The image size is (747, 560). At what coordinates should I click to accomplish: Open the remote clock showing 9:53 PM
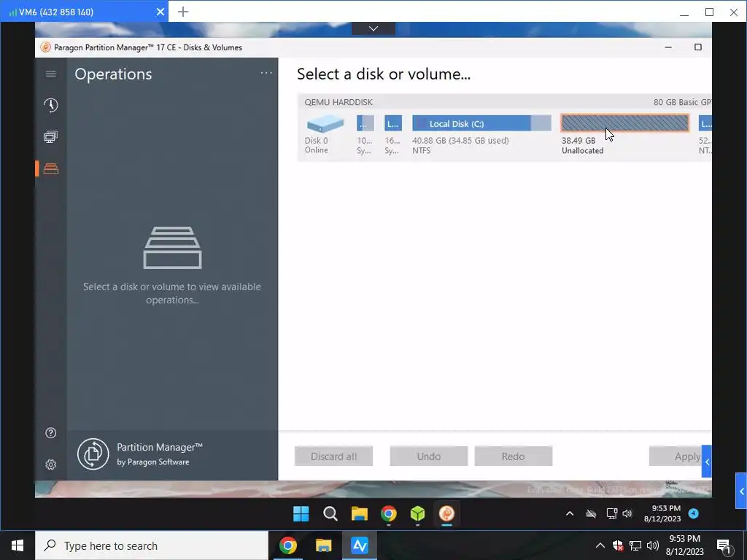click(x=662, y=513)
